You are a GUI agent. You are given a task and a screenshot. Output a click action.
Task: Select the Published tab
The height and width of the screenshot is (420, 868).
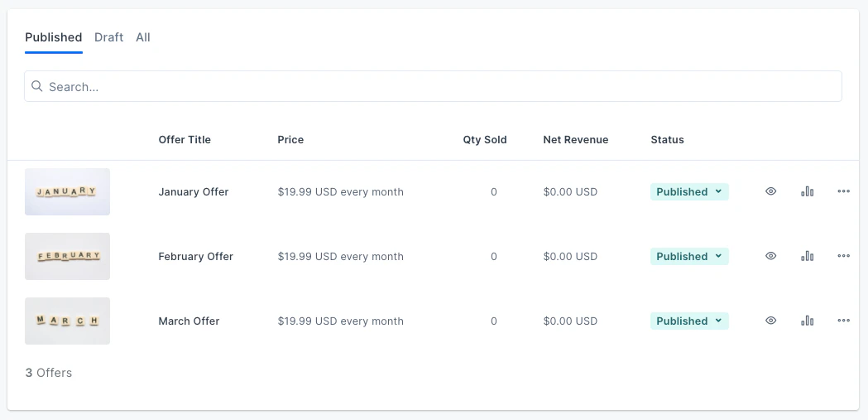tap(54, 37)
